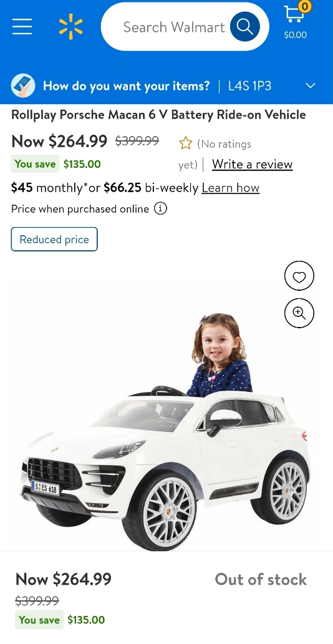Click the product title Rollplay Porsche Macan
Image resolution: width=333 pixels, height=644 pixels.
(158, 115)
